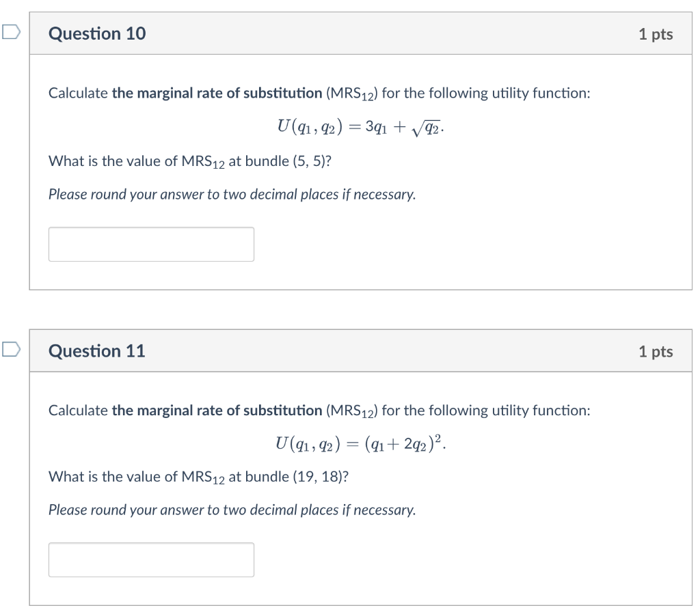
Task: Click inside the Question 10 answer box
Action: (150, 244)
